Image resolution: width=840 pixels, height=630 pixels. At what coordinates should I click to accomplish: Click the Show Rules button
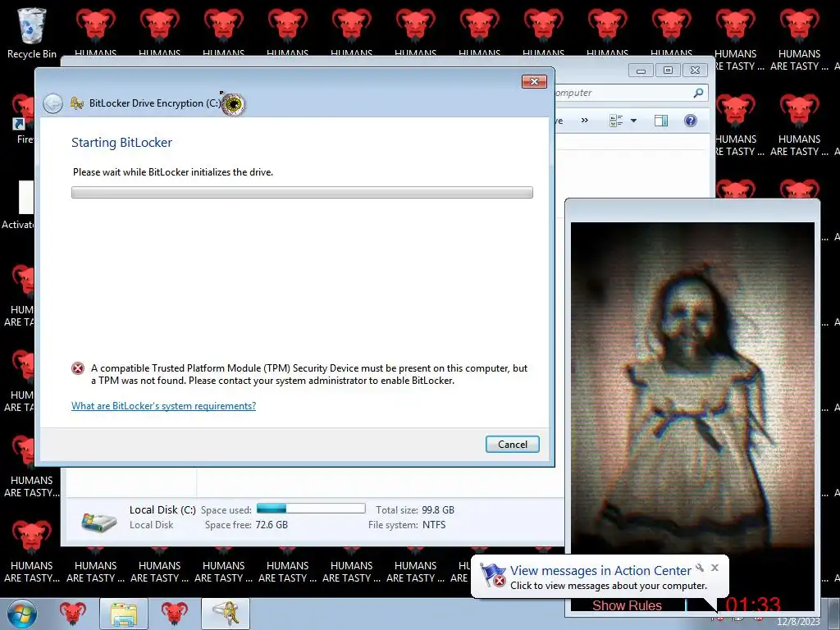coord(627,605)
